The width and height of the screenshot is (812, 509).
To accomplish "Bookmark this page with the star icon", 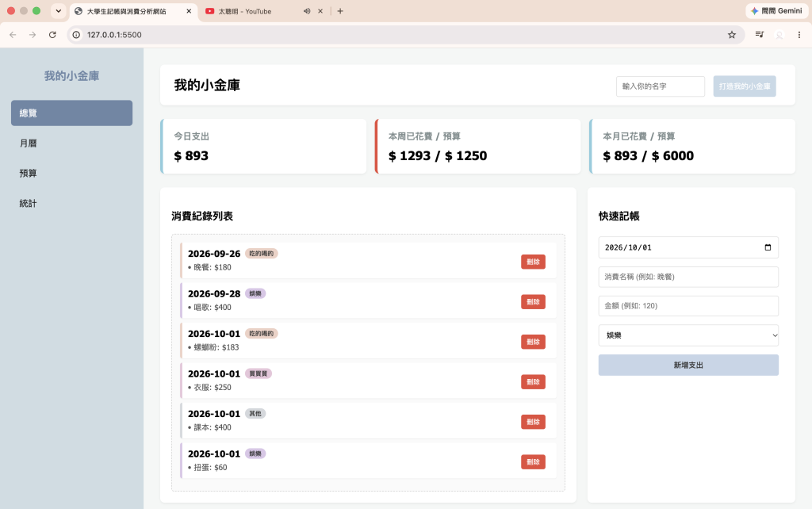I will click(x=732, y=35).
